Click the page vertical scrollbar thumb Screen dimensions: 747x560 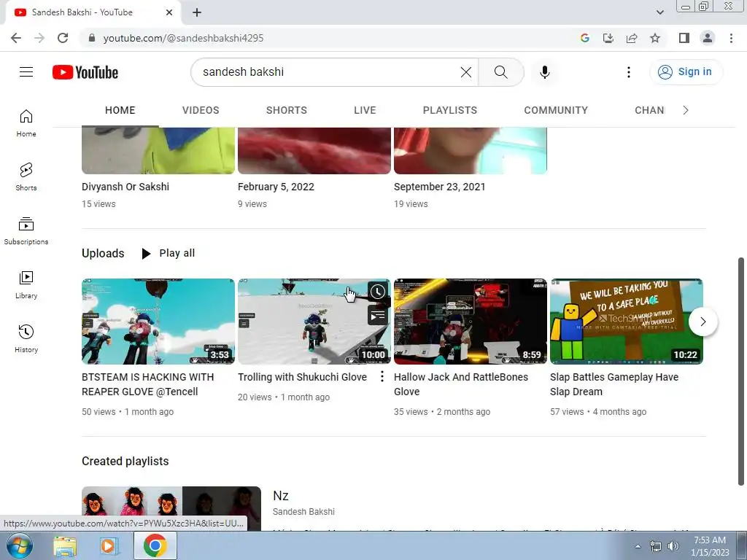point(741,371)
